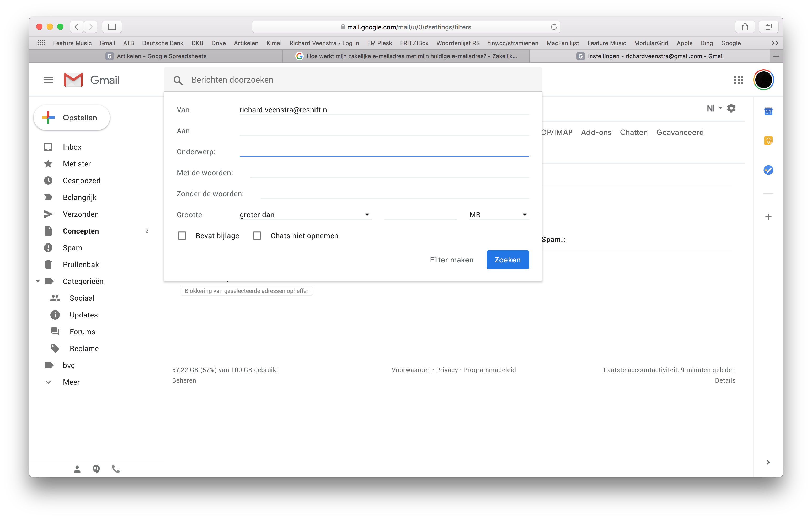Image resolution: width=812 pixels, height=519 pixels.
Task: Click the Gmail main menu hamburger icon
Action: tap(48, 80)
